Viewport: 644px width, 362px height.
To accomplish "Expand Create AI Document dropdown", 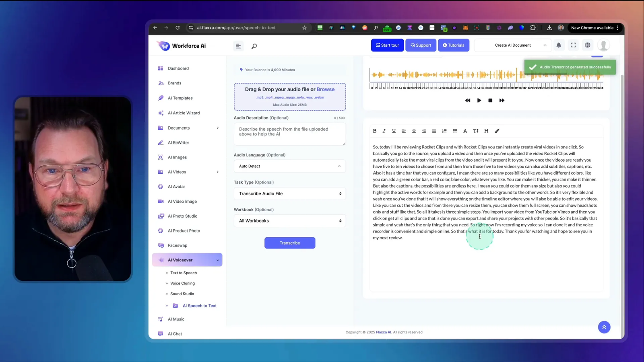I will point(512,45).
